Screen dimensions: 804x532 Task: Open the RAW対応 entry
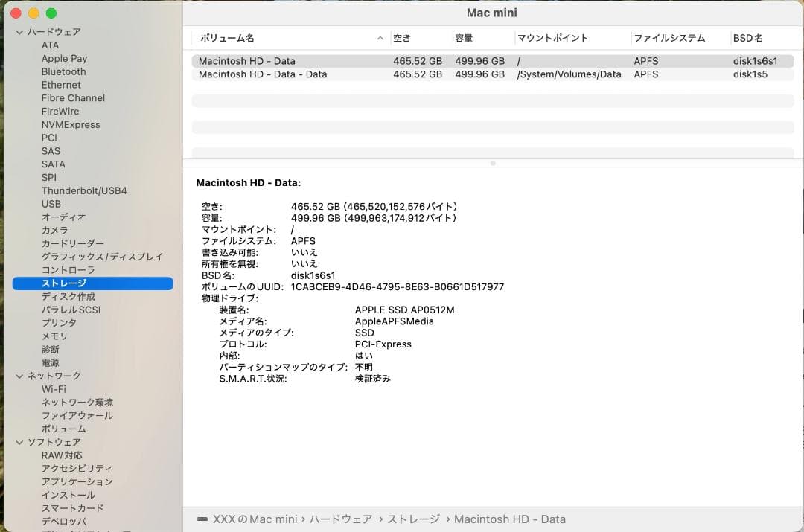click(62, 455)
